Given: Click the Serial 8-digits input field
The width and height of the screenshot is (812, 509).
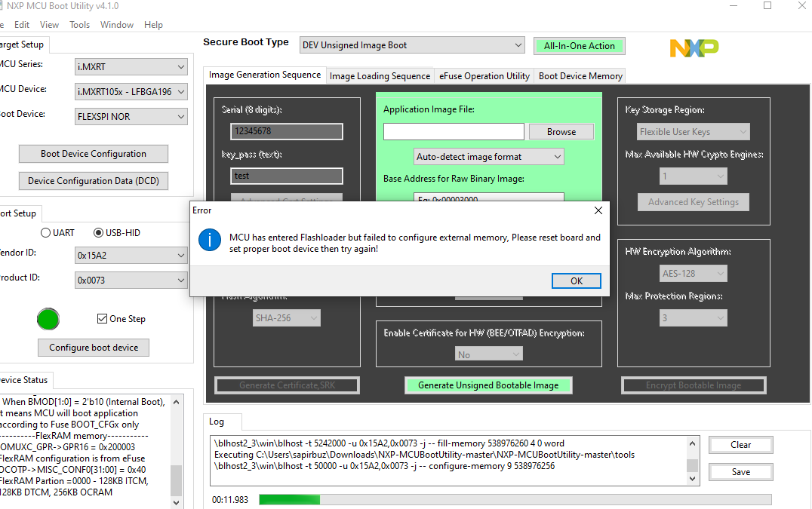Looking at the screenshot, I should (x=286, y=130).
